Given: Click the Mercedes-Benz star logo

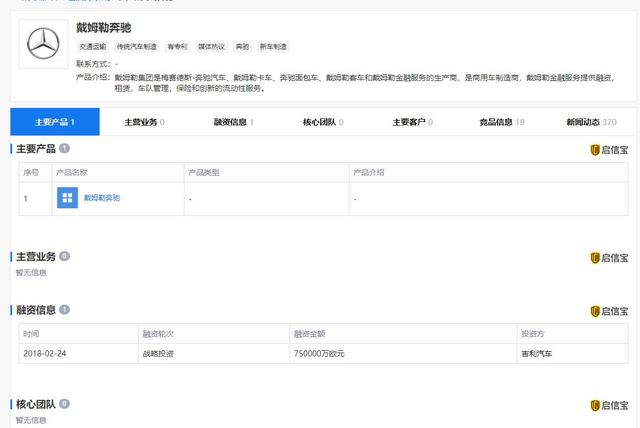Looking at the screenshot, I should click(43, 44).
